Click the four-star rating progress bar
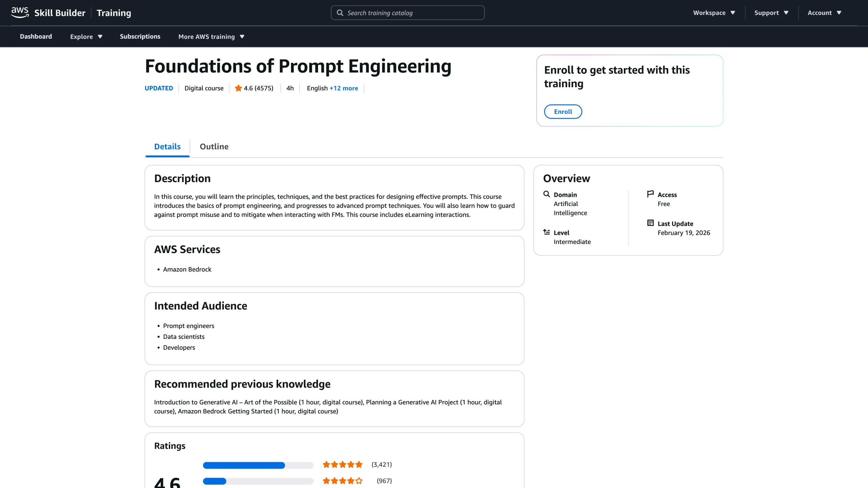 pos(258,481)
